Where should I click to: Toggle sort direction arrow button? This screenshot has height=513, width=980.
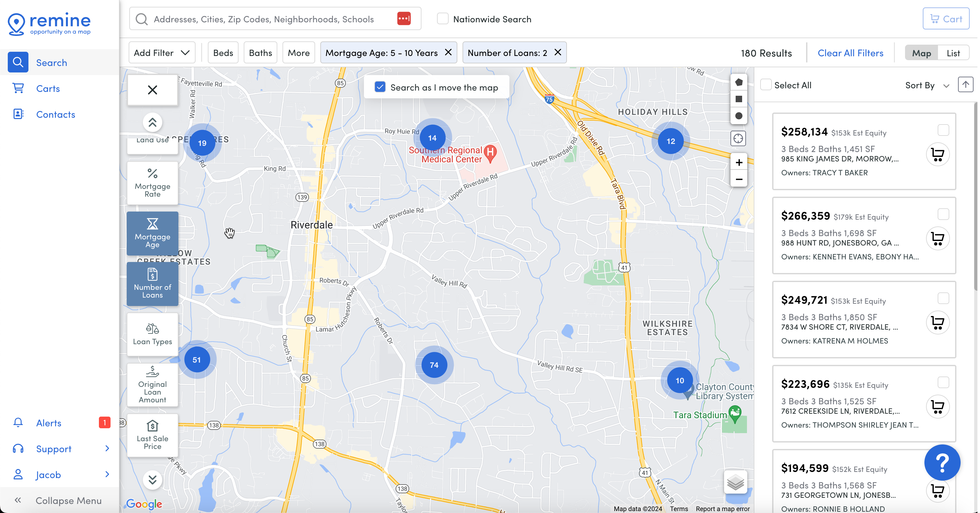(965, 84)
